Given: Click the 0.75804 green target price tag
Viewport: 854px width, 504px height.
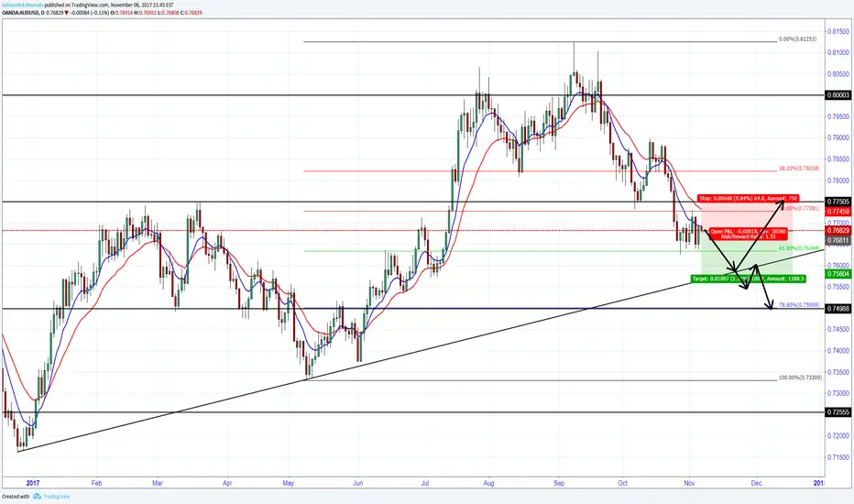Looking at the screenshot, I should (838, 273).
